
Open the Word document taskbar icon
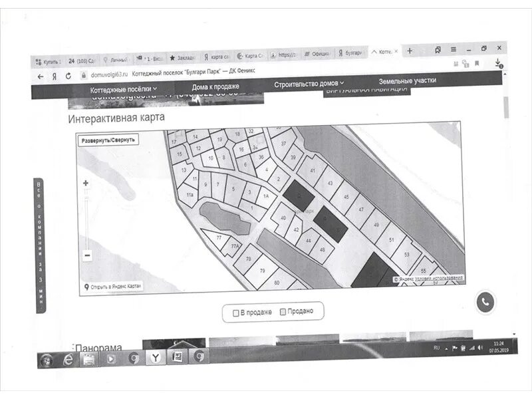pos(178,356)
